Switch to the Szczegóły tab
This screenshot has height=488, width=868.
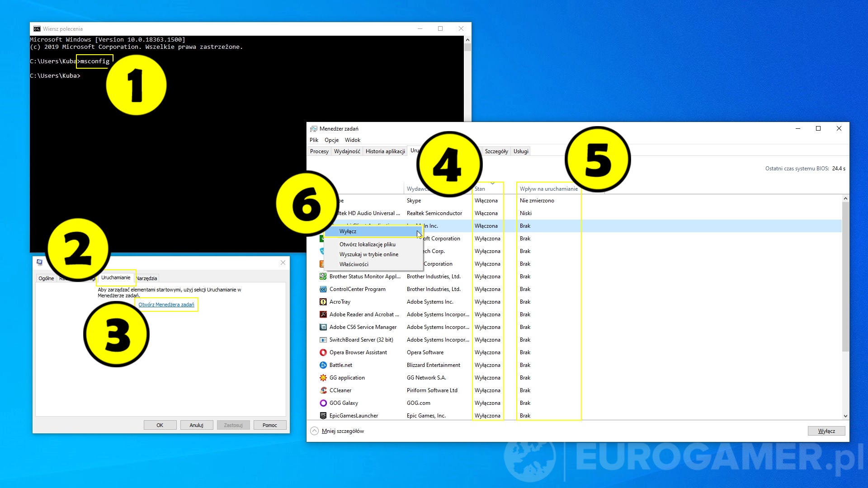point(496,151)
